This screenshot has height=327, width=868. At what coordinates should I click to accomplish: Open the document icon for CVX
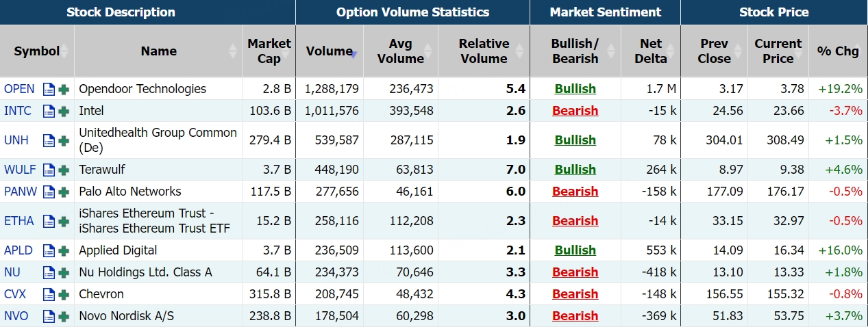(49, 294)
